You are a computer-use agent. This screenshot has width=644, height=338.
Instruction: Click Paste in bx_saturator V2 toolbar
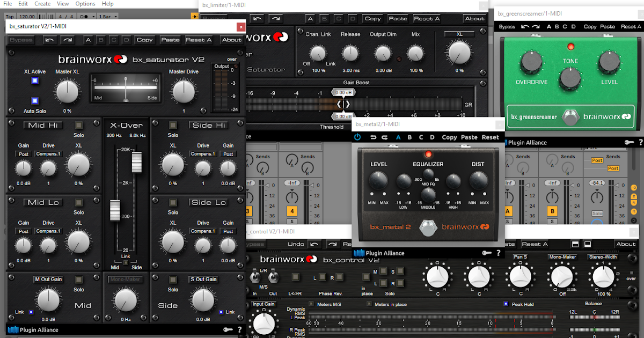point(170,40)
